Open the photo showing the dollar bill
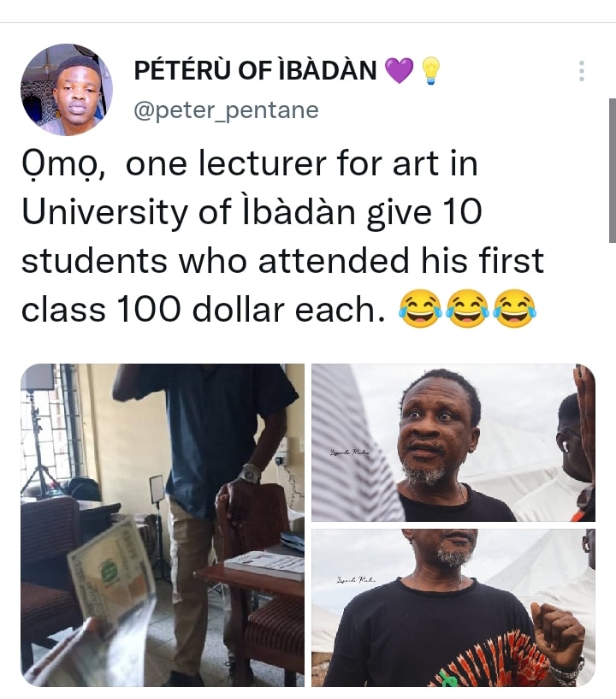616x699 pixels. 163,525
